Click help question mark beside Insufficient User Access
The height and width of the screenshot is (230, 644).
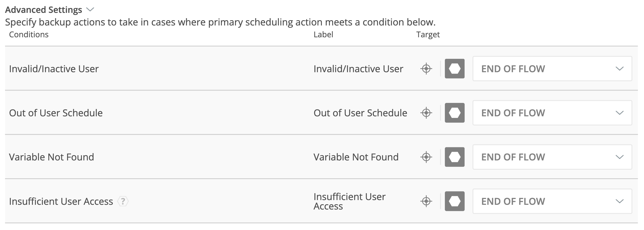(123, 201)
